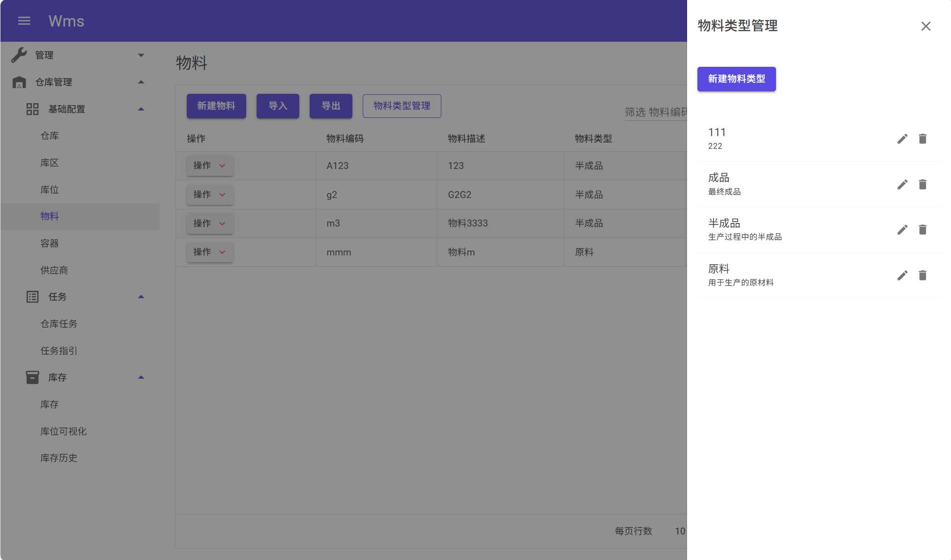951x560 pixels.
Task: Click the 新建物料类型 button
Action: pyautogui.click(x=736, y=79)
